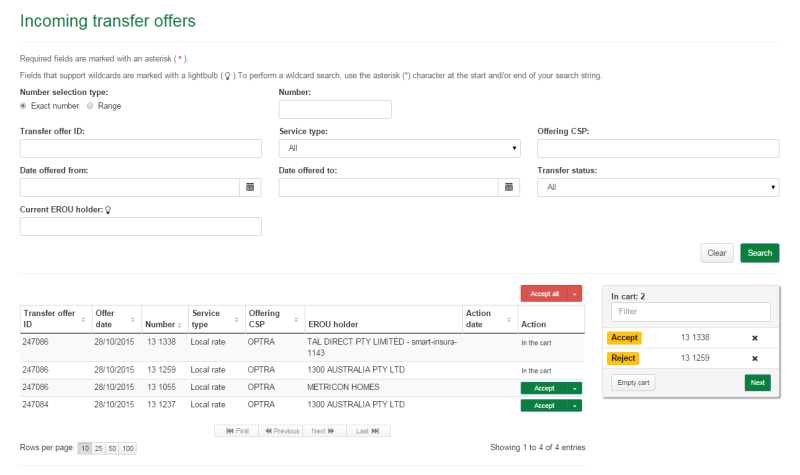
Task: Click the Incoming transfer offers heading
Action: coord(108,21)
